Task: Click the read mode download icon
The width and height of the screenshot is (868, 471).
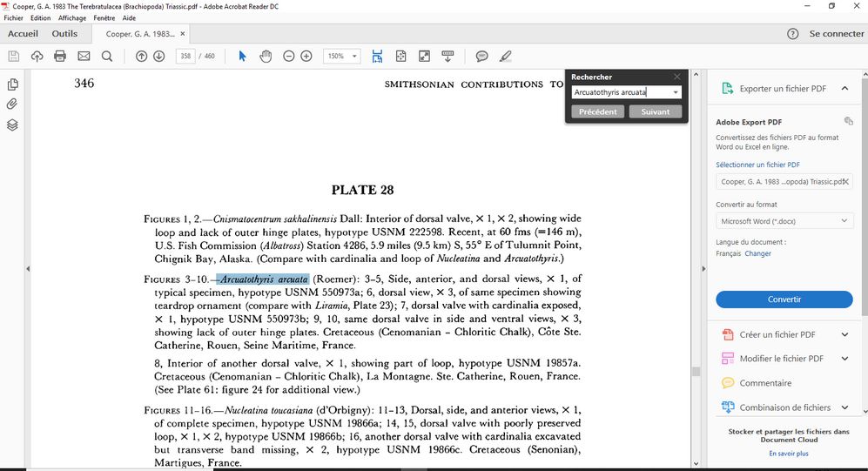Action: pos(447,56)
